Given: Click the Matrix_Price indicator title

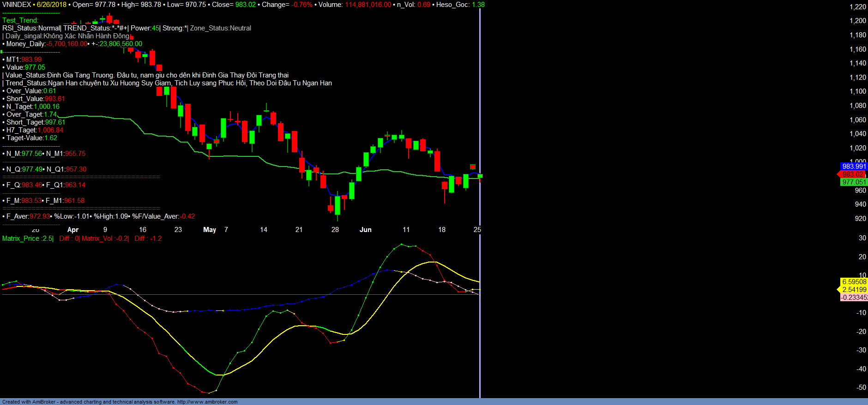Looking at the screenshot, I should click(x=28, y=238).
